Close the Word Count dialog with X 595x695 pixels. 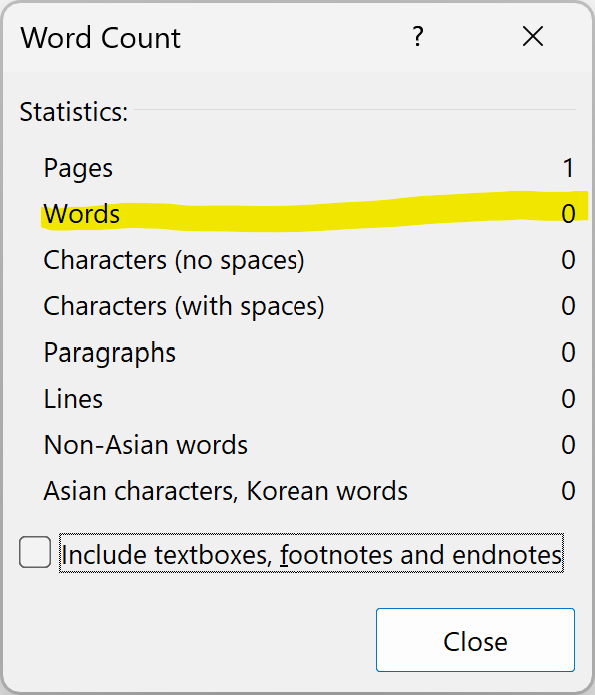point(533,36)
